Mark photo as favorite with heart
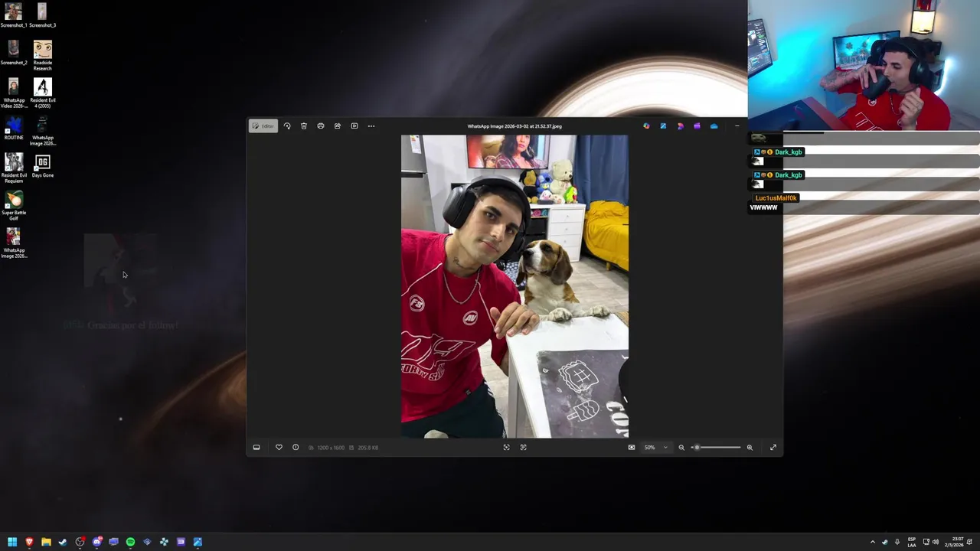Viewport: 980px width, 551px height. [x=279, y=448]
